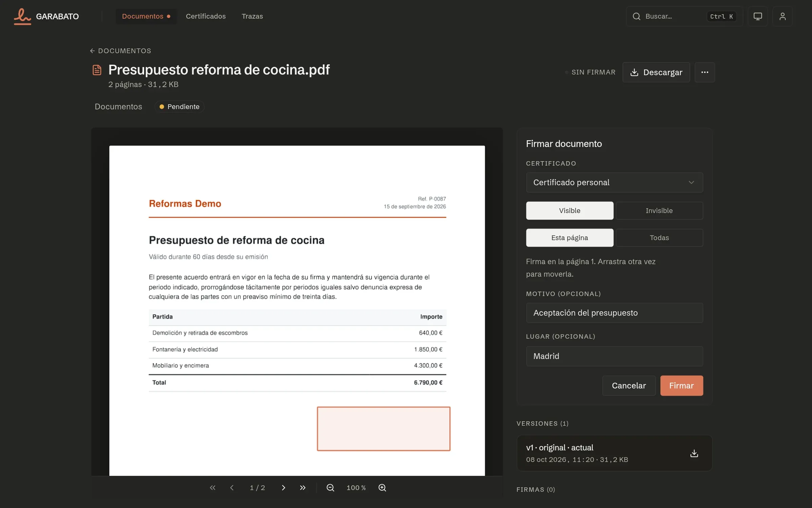Open the Trazas tab
Image resolution: width=812 pixels, height=508 pixels.
click(x=252, y=16)
